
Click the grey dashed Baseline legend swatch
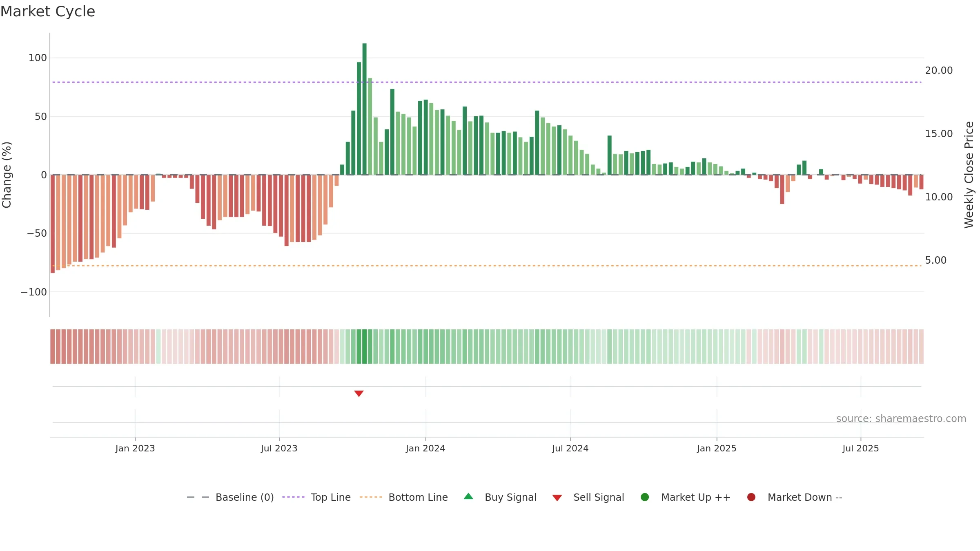(x=198, y=497)
